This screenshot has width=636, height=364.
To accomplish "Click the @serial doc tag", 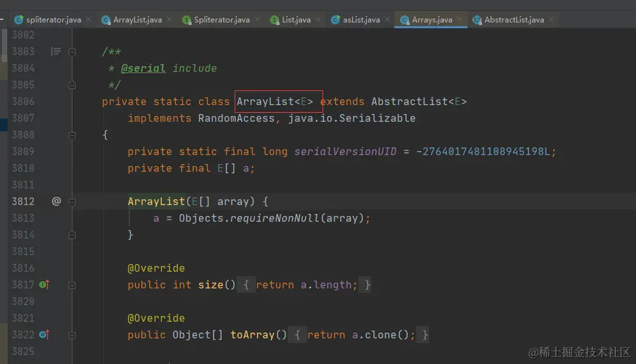I will [x=143, y=68].
